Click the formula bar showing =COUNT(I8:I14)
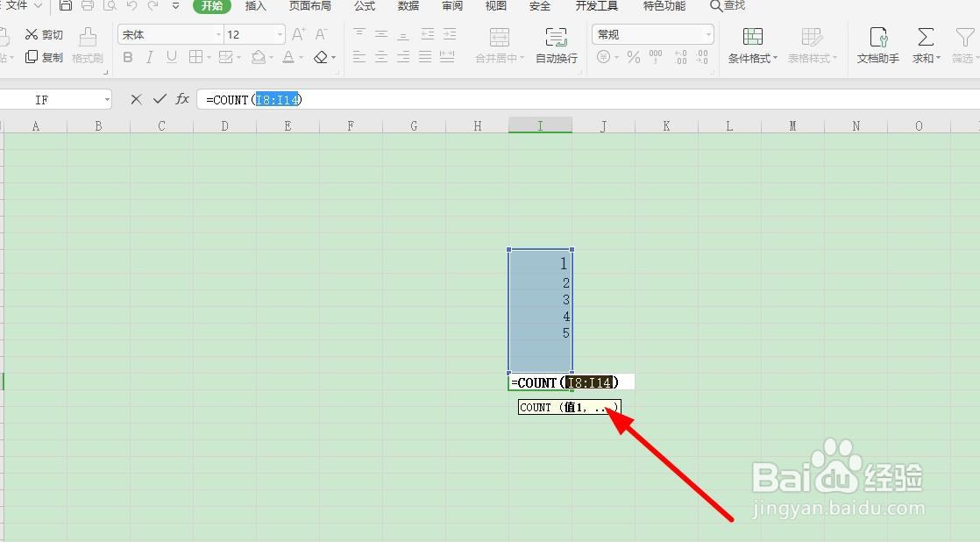The width and height of the screenshot is (980, 542). [587, 99]
